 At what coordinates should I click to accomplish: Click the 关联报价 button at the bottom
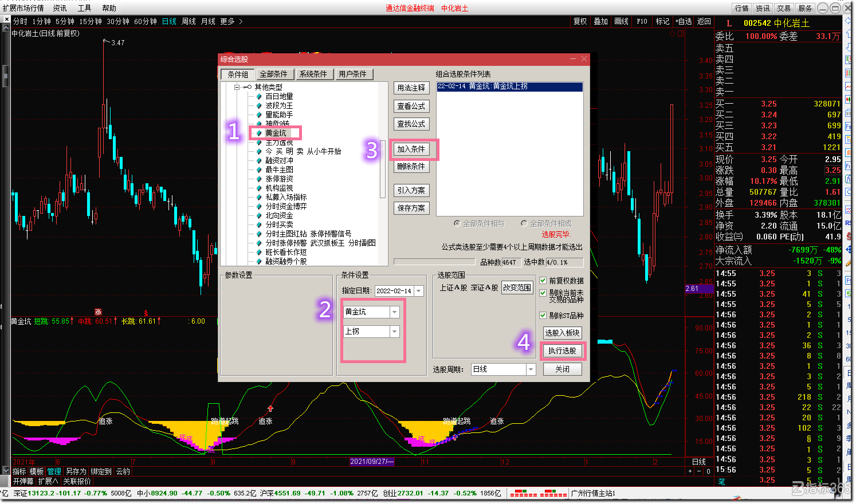pos(77,481)
